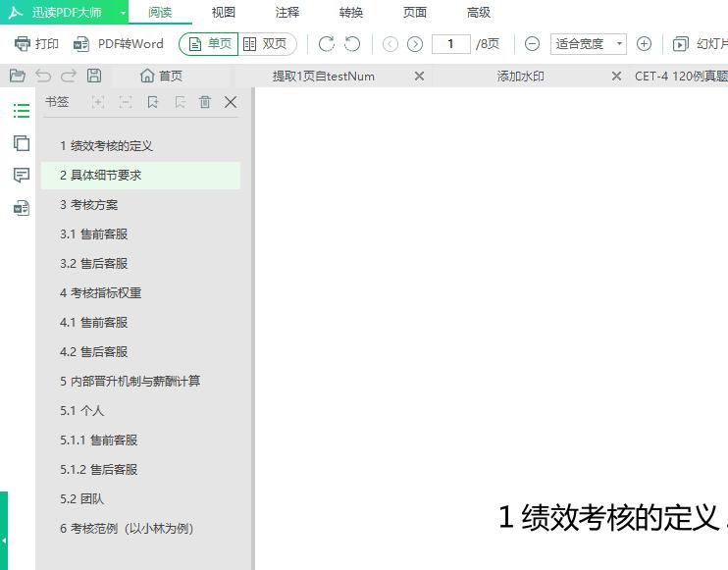Go to next page arrow
The image size is (728, 570).
pyautogui.click(x=415, y=44)
